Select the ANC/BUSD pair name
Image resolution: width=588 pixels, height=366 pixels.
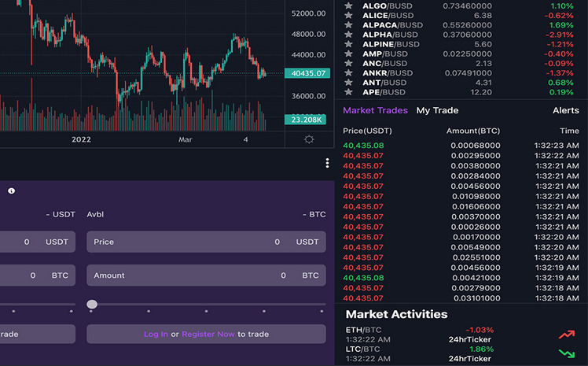(384, 63)
